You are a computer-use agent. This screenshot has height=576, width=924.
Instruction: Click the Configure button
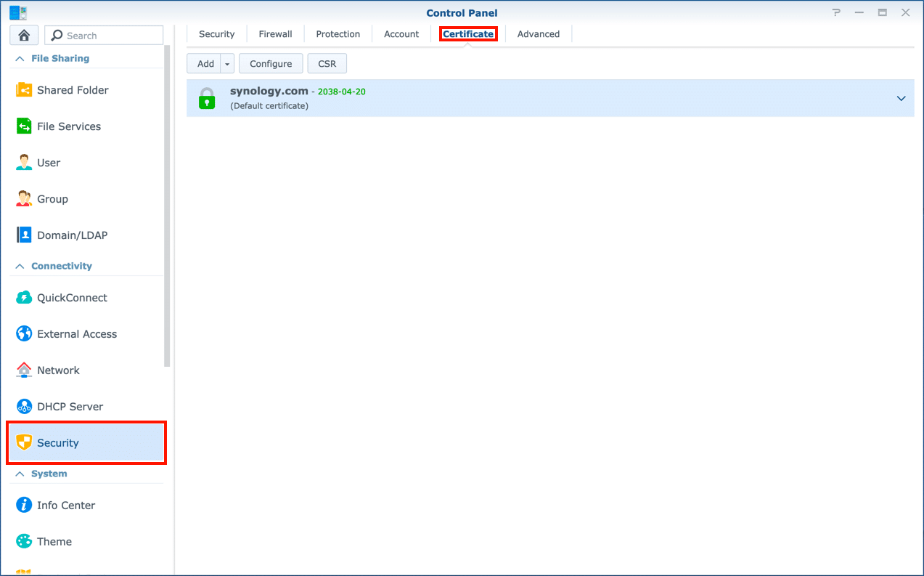pyautogui.click(x=271, y=64)
